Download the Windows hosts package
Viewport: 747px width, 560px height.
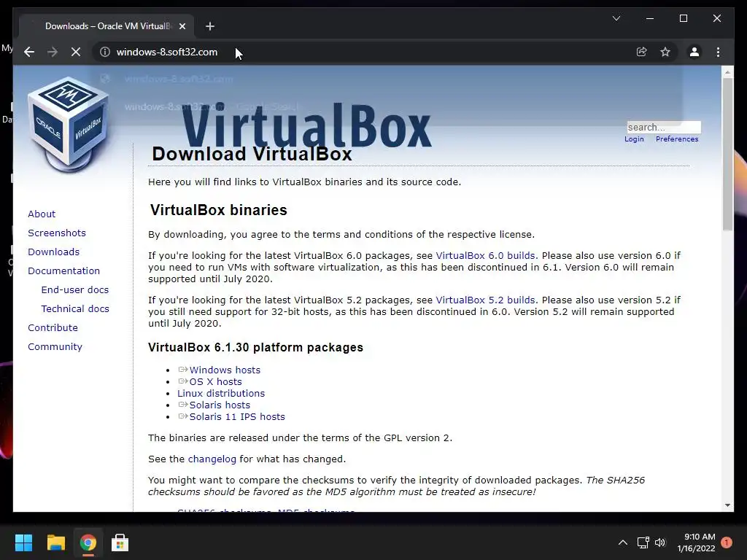225,370
